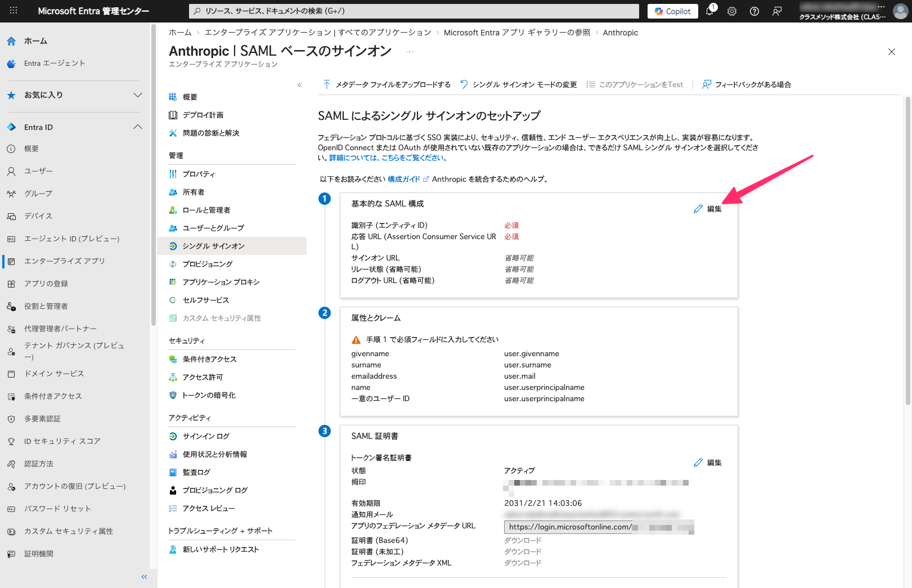Screen dimensions: 912x588
Task: Open the portal menu grid icon
Action: [x=14, y=11]
